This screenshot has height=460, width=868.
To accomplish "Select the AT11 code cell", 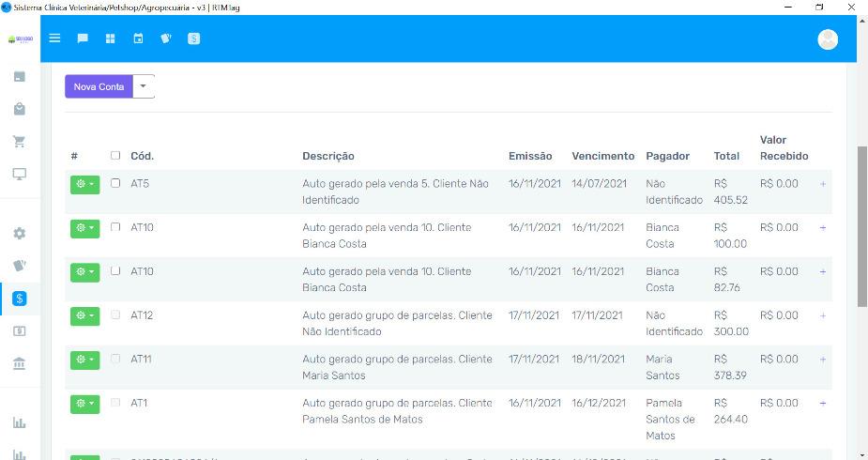I will point(141,360).
